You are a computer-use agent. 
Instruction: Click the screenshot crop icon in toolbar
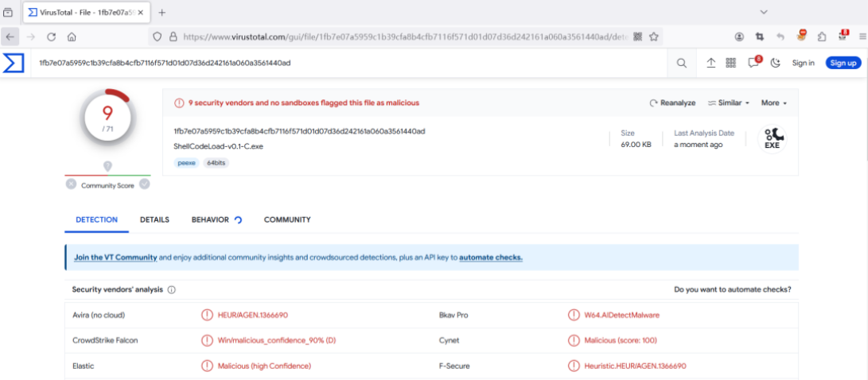point(760,37)
